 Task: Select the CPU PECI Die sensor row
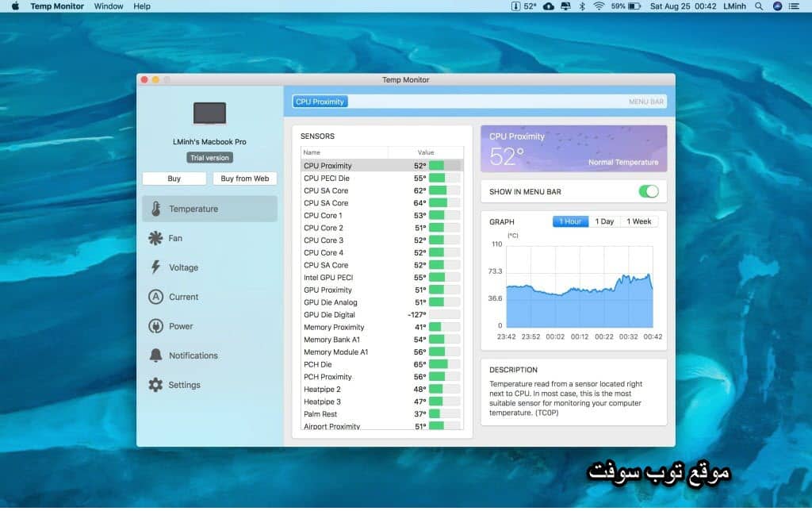coord(381,179)
